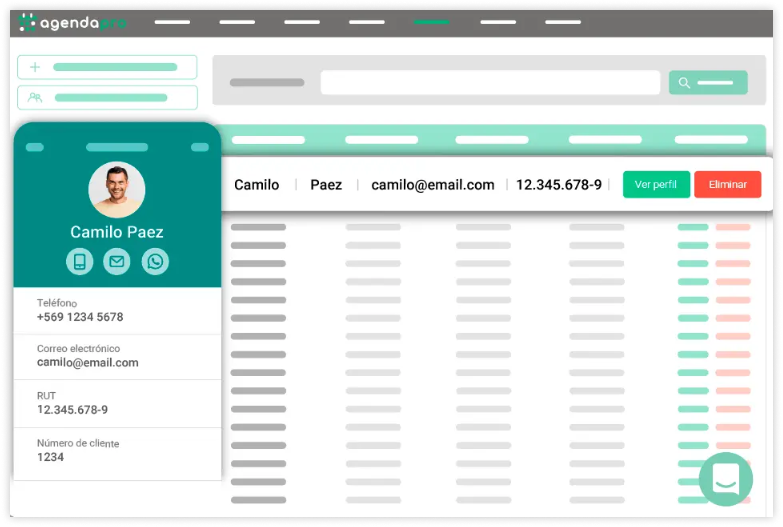Image resolution: width=783 pixels, height=527 pixels.
Task: Click RUT value 12.345.678-9 in card
Action: [72, 410]
